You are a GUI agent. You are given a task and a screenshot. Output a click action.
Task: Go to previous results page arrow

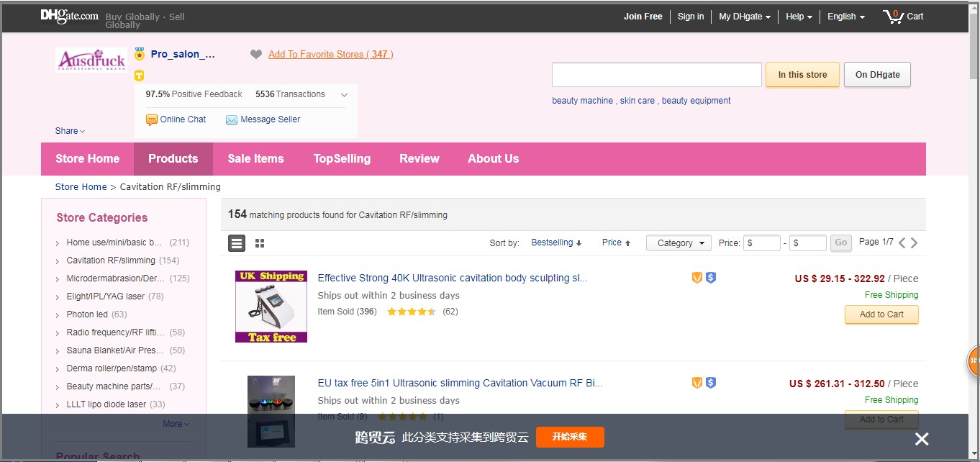pos(902,243)
